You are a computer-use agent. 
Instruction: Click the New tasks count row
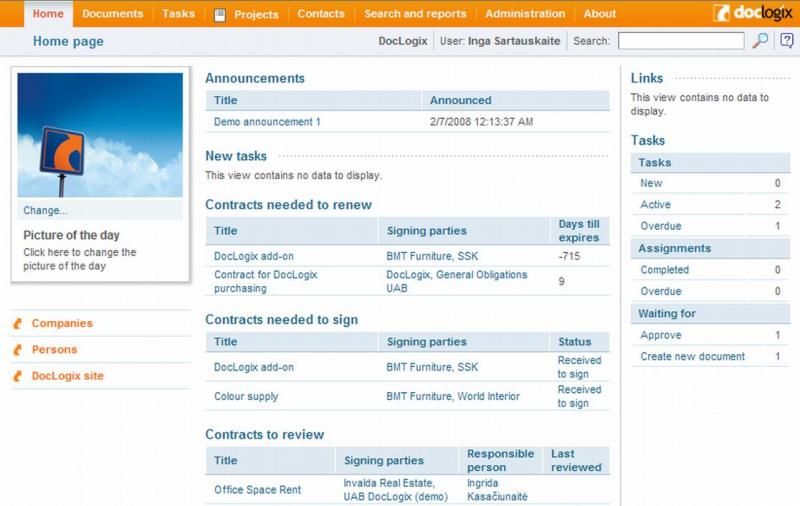coord(710,183)
